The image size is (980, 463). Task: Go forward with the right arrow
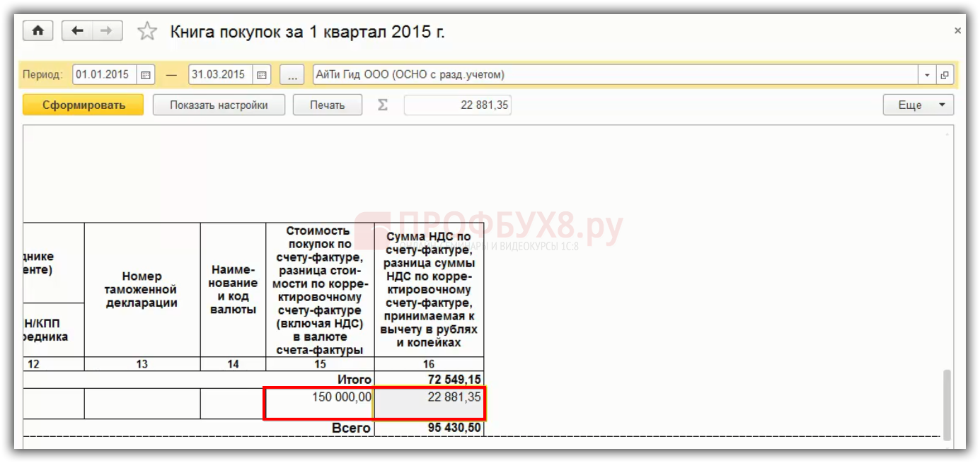click(107, 31)
